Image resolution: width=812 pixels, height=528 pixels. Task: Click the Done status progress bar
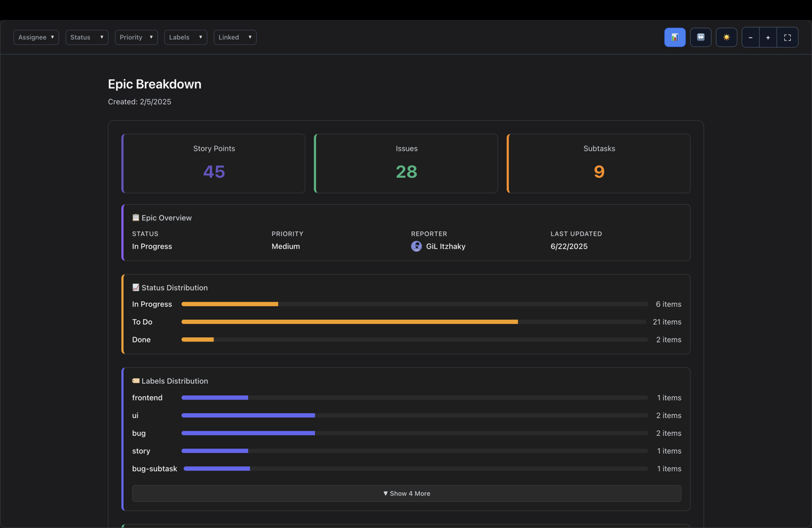point(415,340)
